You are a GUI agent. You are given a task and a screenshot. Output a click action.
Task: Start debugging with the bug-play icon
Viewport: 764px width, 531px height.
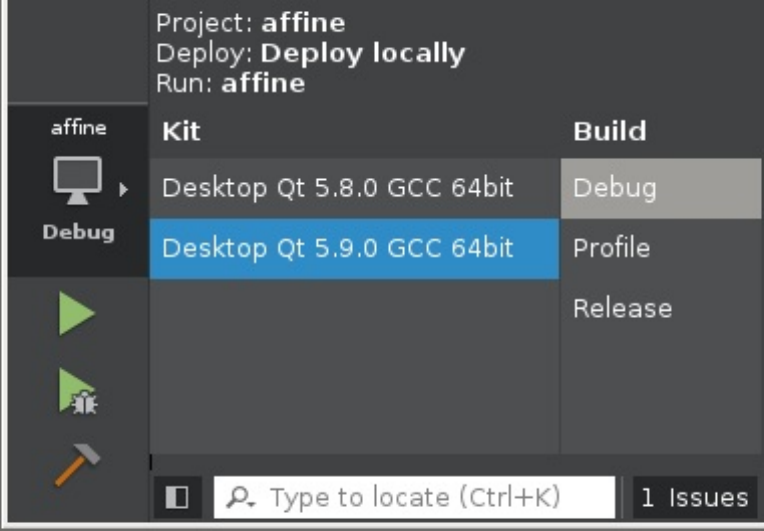pyautogui.click(x=76, y=391)
